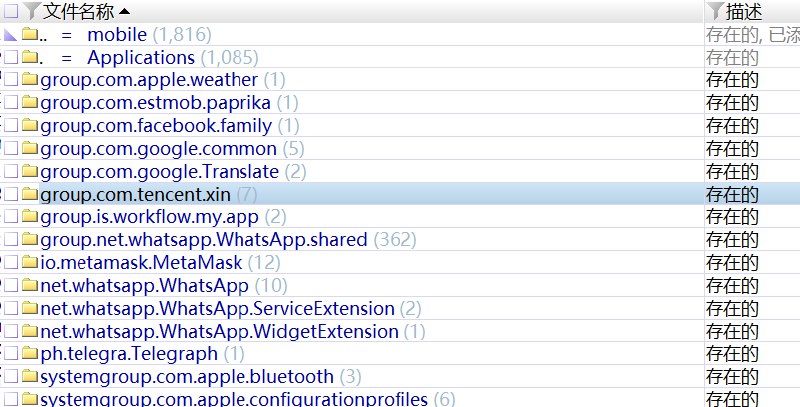Check the box for group.com.google.common
The image size is (800, 407).
[11, 149]
